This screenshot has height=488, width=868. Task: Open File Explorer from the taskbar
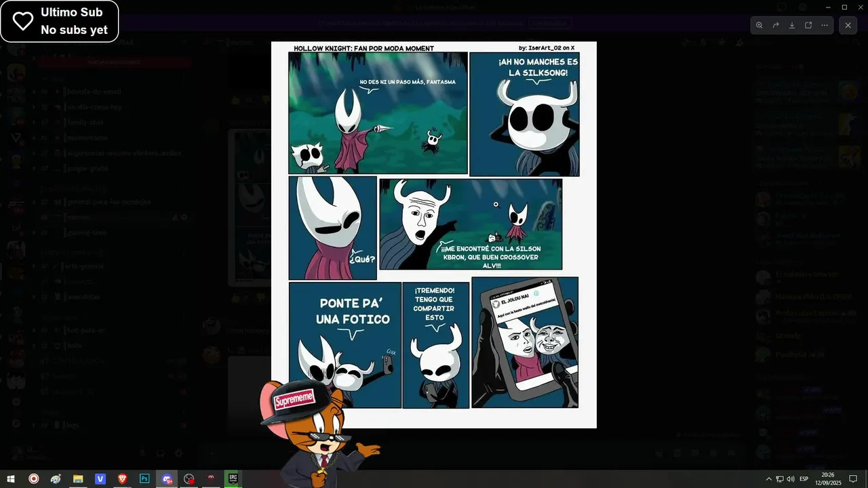click(x=78, y=479)
